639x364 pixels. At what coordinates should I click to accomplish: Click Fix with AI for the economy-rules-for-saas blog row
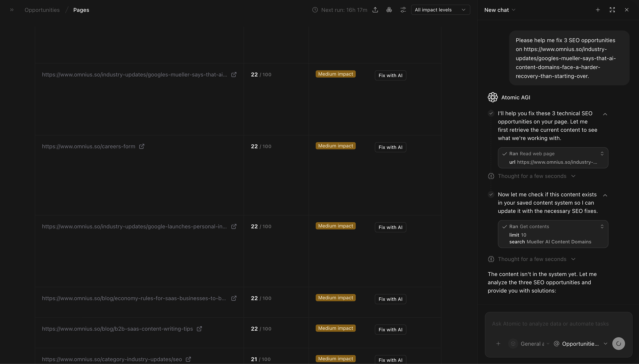click(390, 299)
